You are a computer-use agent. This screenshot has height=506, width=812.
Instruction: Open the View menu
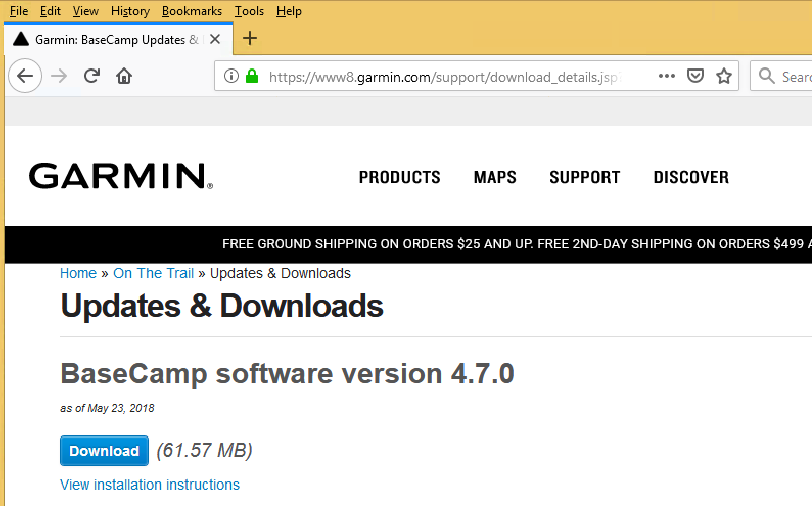[x=85, y=11]
